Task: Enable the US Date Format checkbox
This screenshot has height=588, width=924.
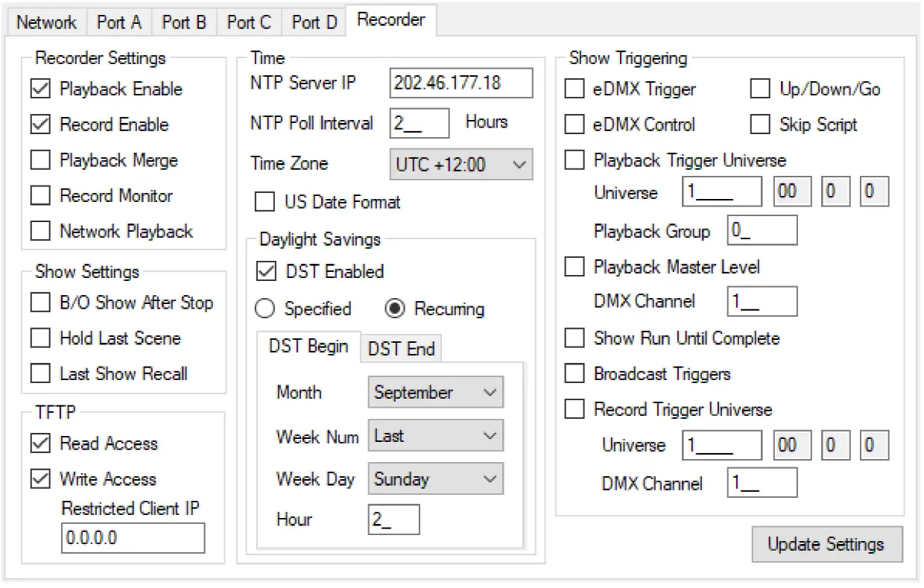Action: pyautogui.click(x=265, y=202)
